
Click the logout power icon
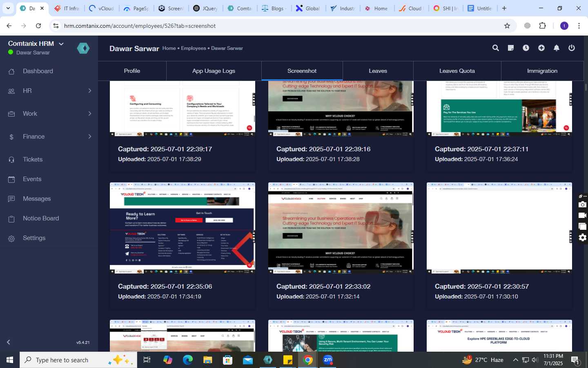[x=572, y=48]
